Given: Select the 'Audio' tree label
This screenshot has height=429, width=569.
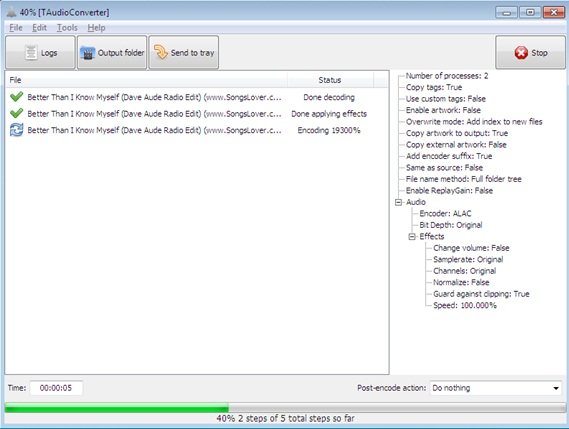Looking at the screenshot, I should pyautogui.click(x=416, y=202).
